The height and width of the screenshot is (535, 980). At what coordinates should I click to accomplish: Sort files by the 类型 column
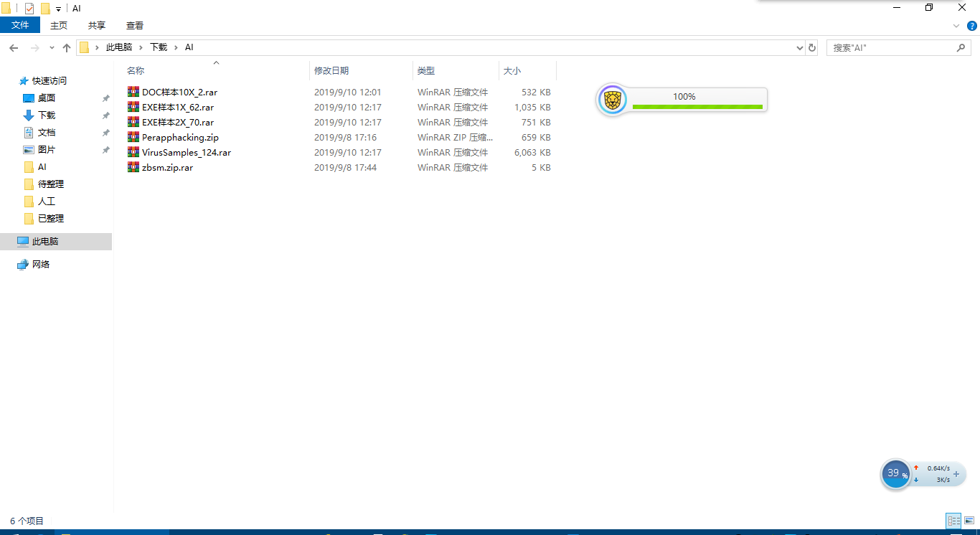click(426, 71)
